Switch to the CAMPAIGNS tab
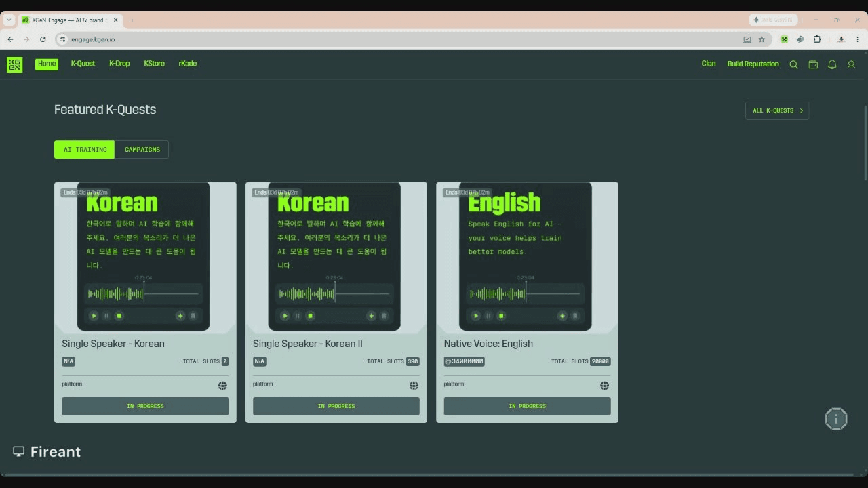The width and height of the screenshot is (868, 488). [x=142, y=150]
